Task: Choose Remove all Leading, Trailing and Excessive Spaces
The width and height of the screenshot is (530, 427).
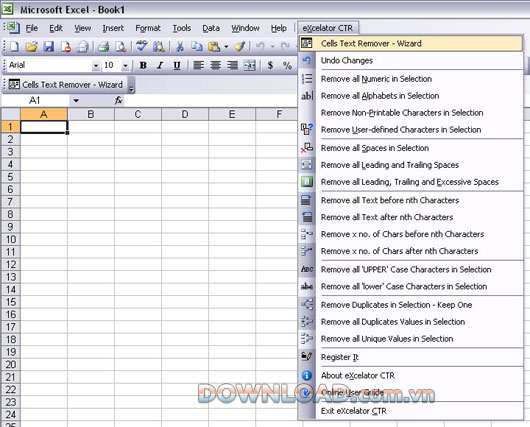Action: coord(411,182)
